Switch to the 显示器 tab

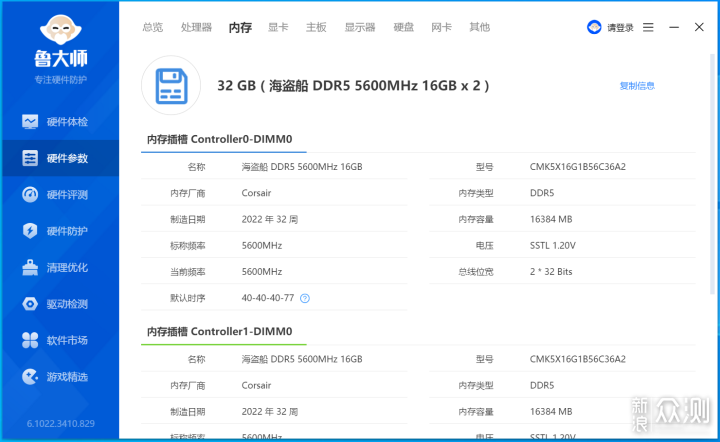pyautogui.click(x=360, y=27)
